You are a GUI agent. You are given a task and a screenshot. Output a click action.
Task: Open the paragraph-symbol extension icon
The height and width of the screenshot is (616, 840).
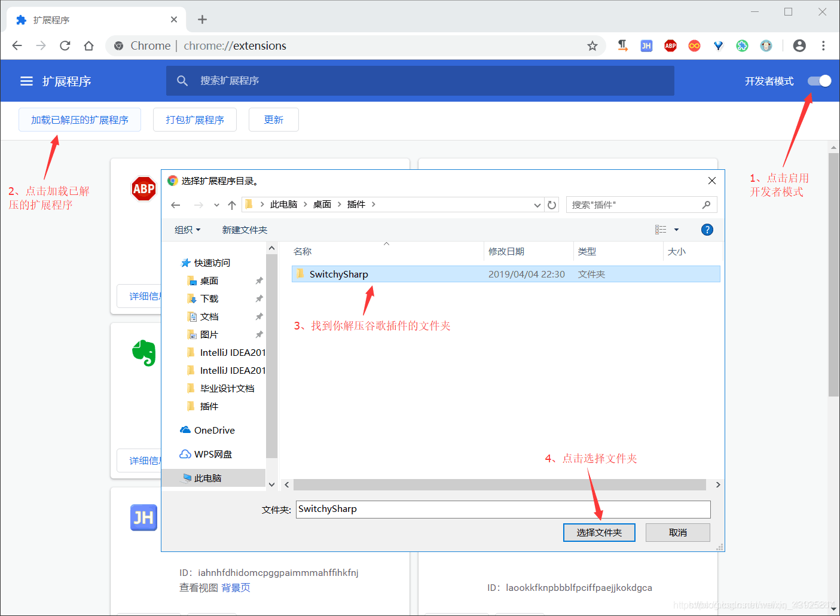pyautogui.click(x=622, y=45)
